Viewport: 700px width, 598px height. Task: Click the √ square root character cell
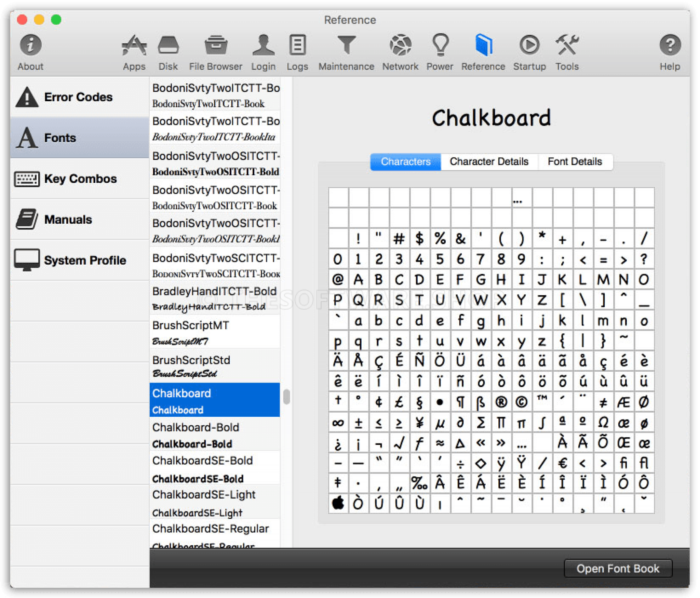click(x=399, y=443)
